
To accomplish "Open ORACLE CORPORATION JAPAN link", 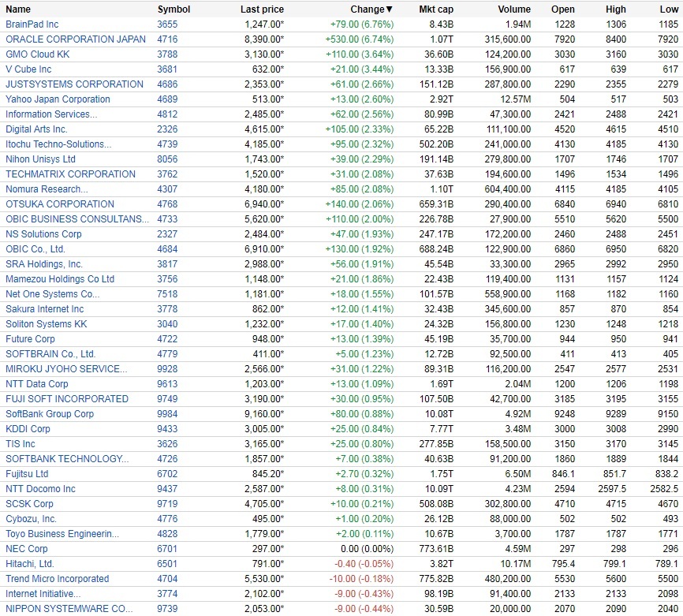I will click(x=76, y=39).
